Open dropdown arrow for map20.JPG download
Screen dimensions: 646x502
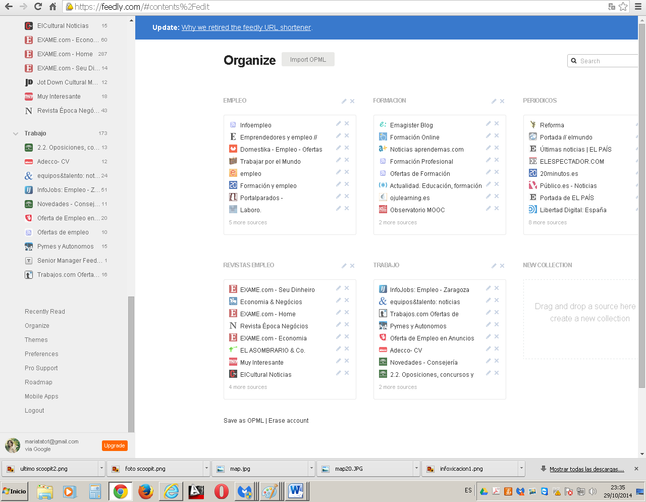(x=417, y=469)
